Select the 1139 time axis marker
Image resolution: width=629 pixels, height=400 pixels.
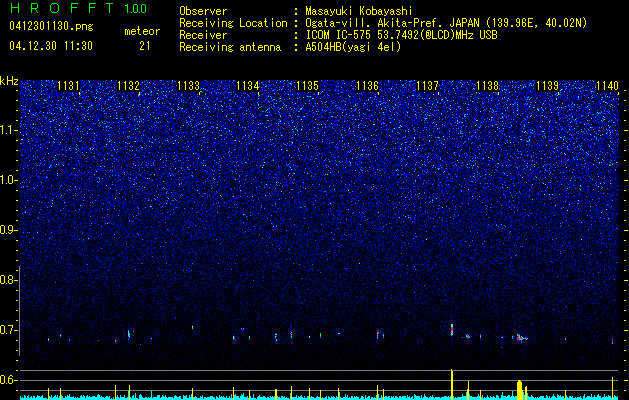pyautogui.click(x=547, y=86)
